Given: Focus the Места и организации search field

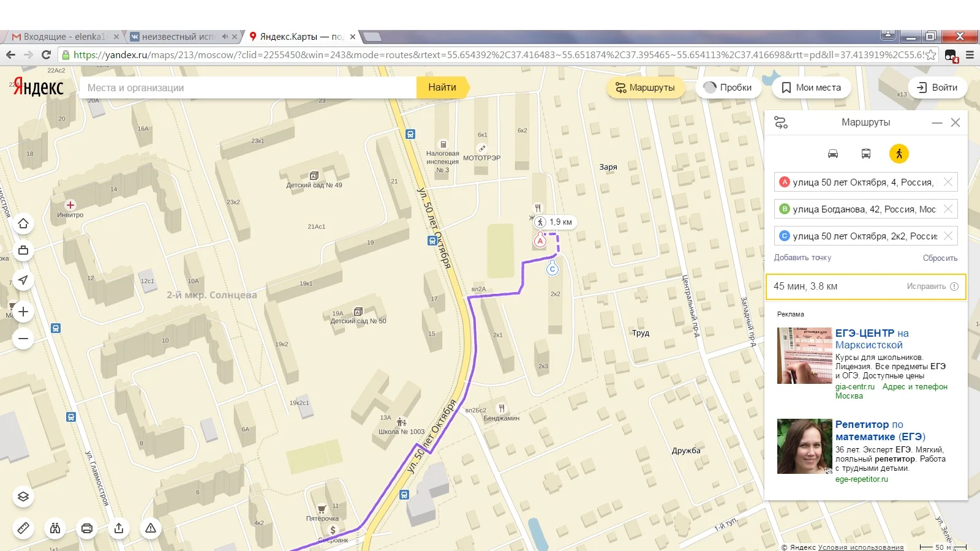Looking at the screenshot, I should 248,88.
